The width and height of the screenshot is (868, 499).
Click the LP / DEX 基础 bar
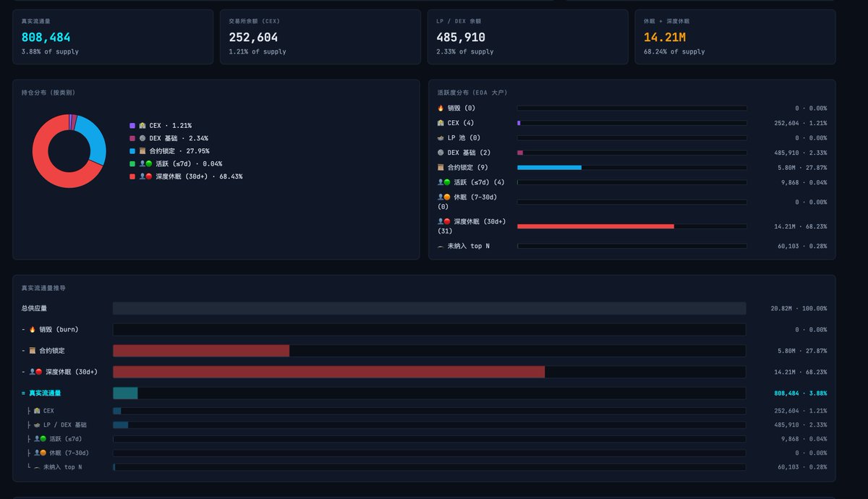tap(120, 425)
